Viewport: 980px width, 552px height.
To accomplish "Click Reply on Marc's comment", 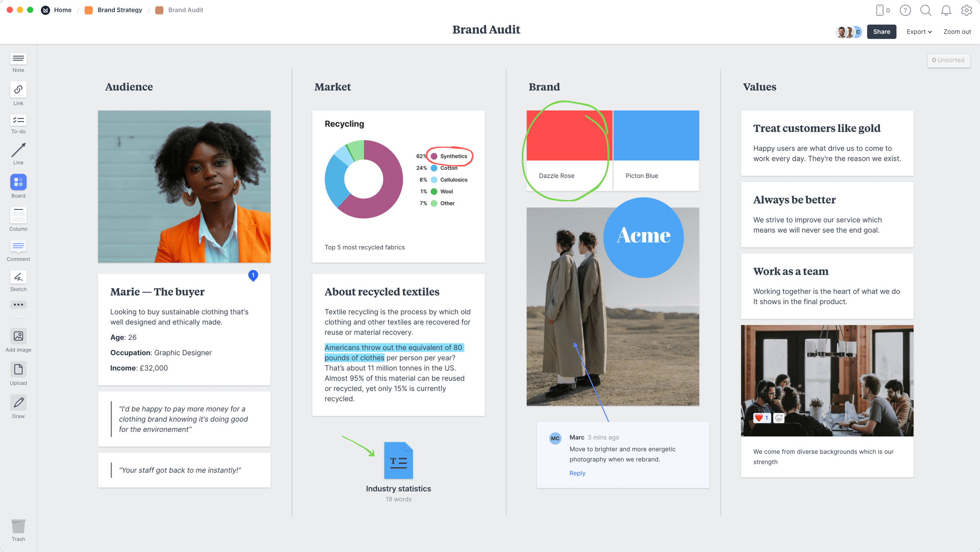I will (577, 472).
